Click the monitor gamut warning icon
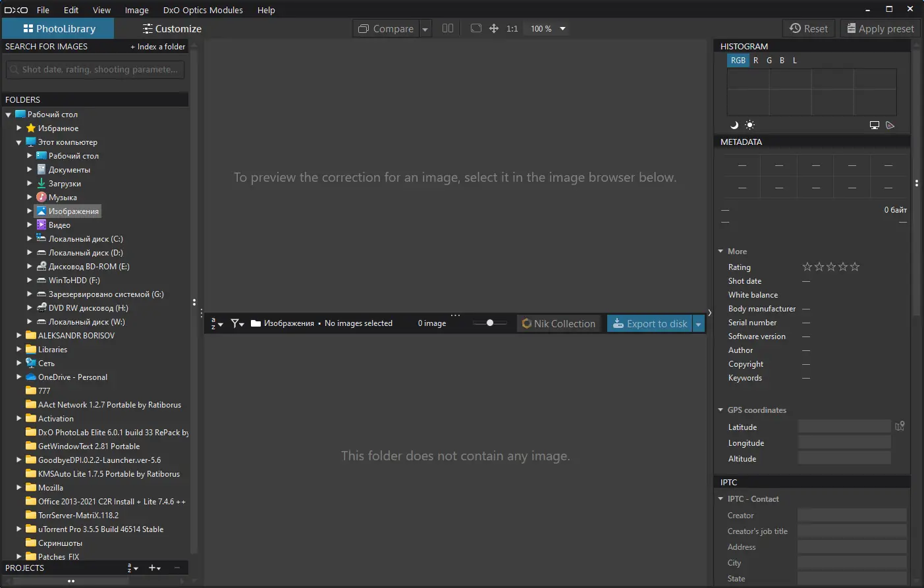Image resolution: width=924 pixels, height=588 pixels. 875,125
